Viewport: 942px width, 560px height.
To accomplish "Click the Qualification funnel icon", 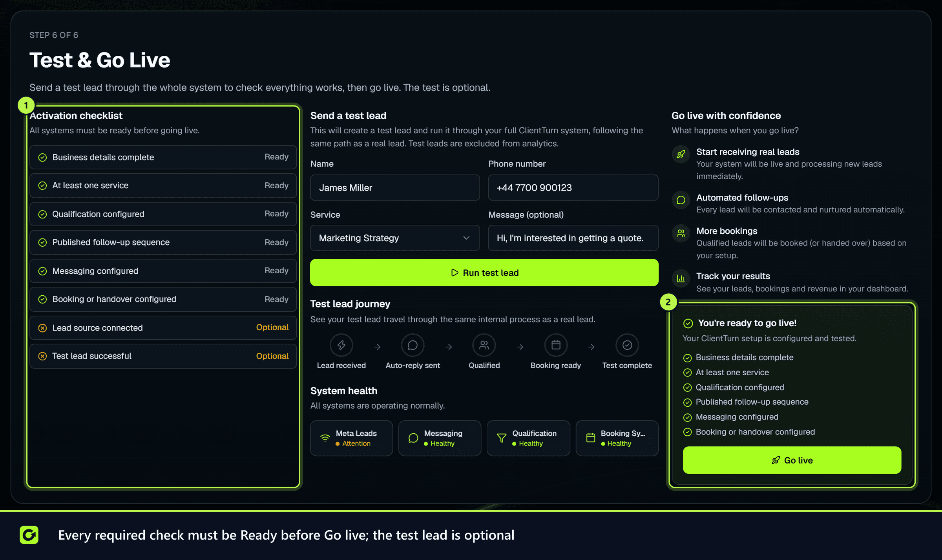I will (x=502, y=438).
